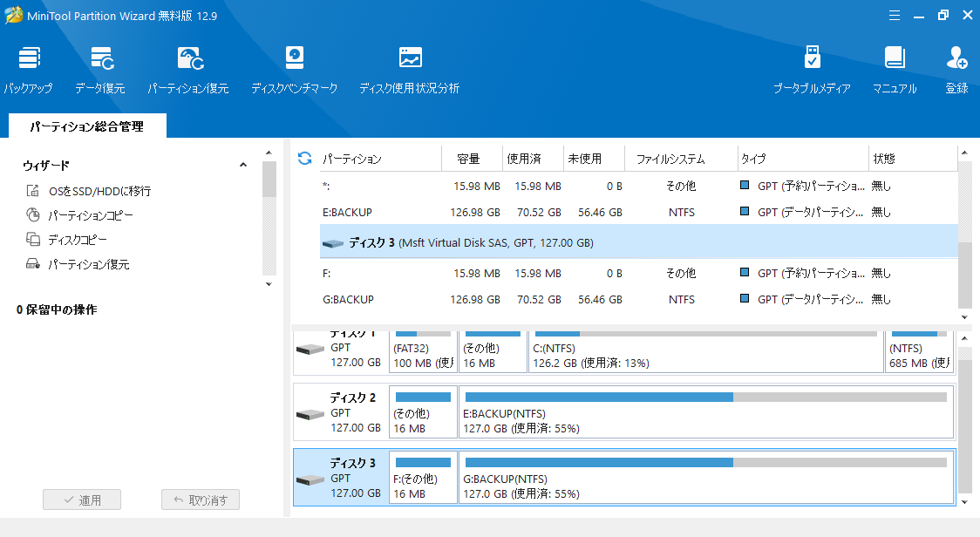The image size is (980, 537).
Task: Select NTFS 685 MB block on disk 1
Action: [919, 352]
